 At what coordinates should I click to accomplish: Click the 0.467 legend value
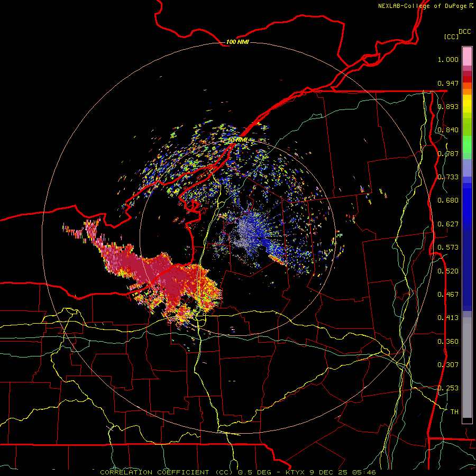448,295
